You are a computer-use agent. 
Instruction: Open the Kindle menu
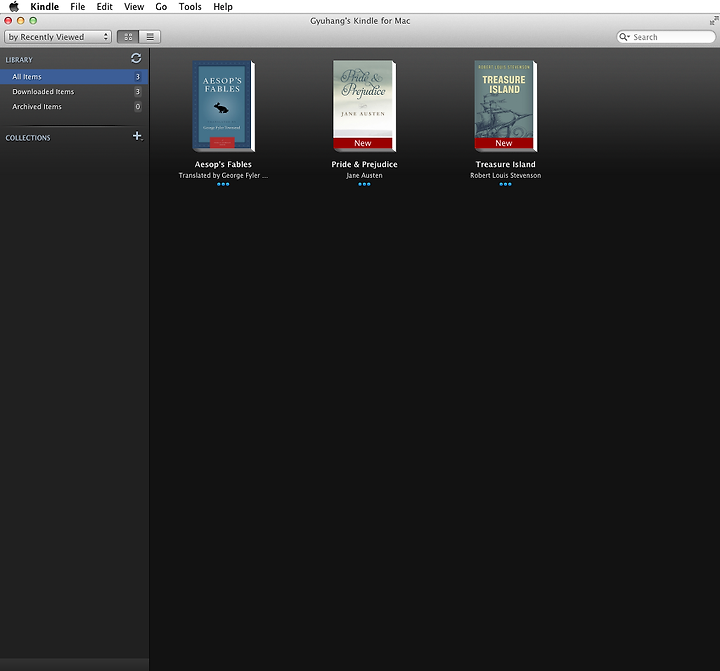pos(45,6)
